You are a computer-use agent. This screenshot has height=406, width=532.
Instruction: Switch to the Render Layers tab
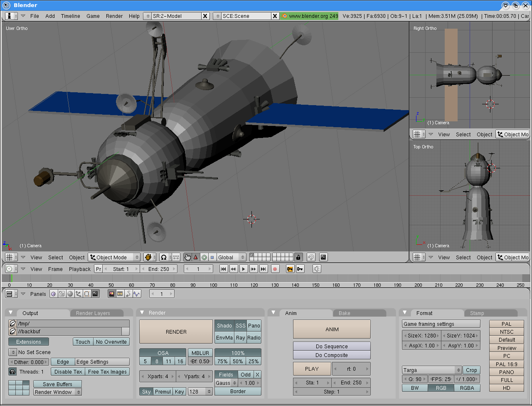[93, 313]
